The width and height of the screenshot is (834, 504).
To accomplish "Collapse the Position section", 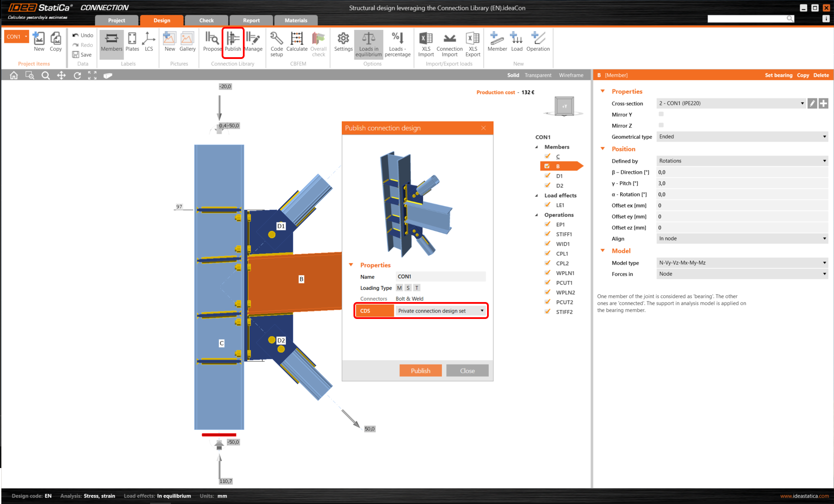I will coord(602,149).
